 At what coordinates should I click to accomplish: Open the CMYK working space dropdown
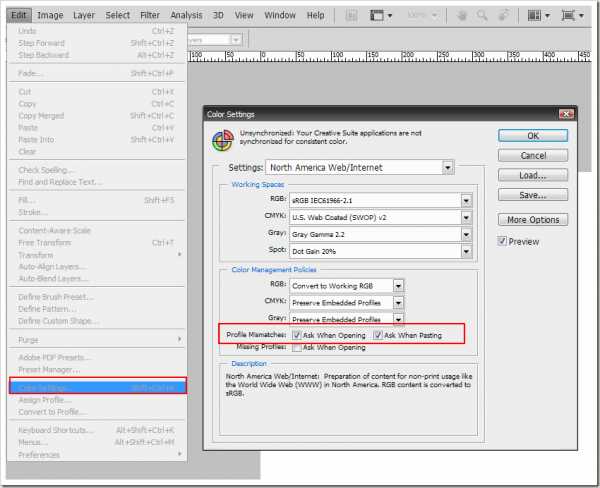point(466,216)
